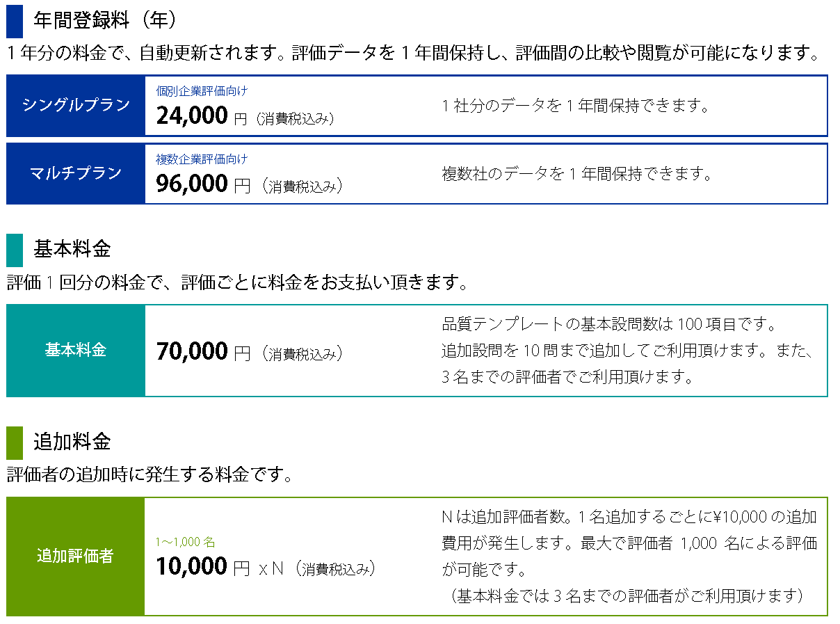Click the green 追加評価者 label box
This screenshot has height=624, width=840.
point(75,556)
